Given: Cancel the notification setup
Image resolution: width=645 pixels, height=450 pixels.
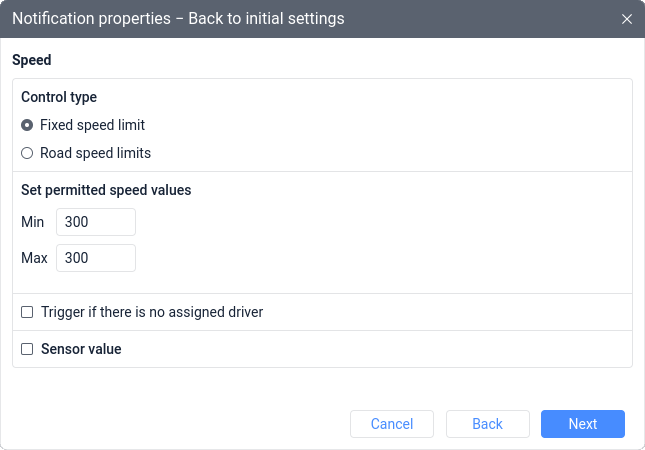Looking at the screenshot, I should point(392,424).
